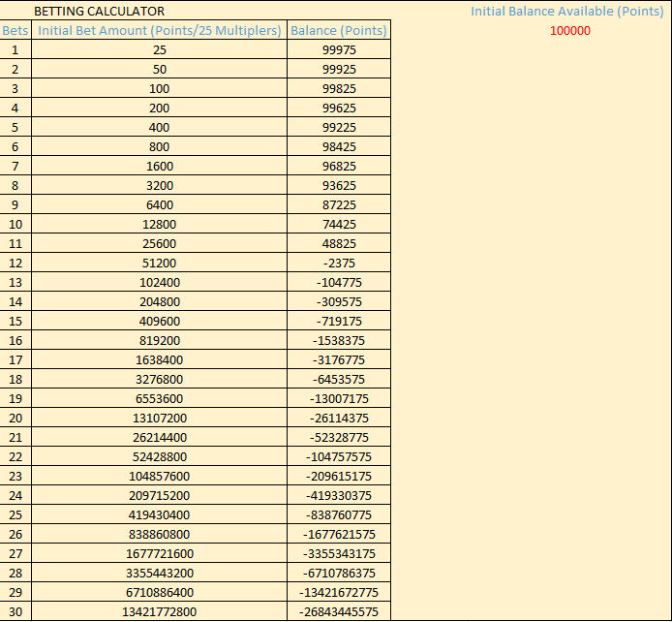Click bet amount cell 3200
Viewport: 672px width, 622px height.
160,185
